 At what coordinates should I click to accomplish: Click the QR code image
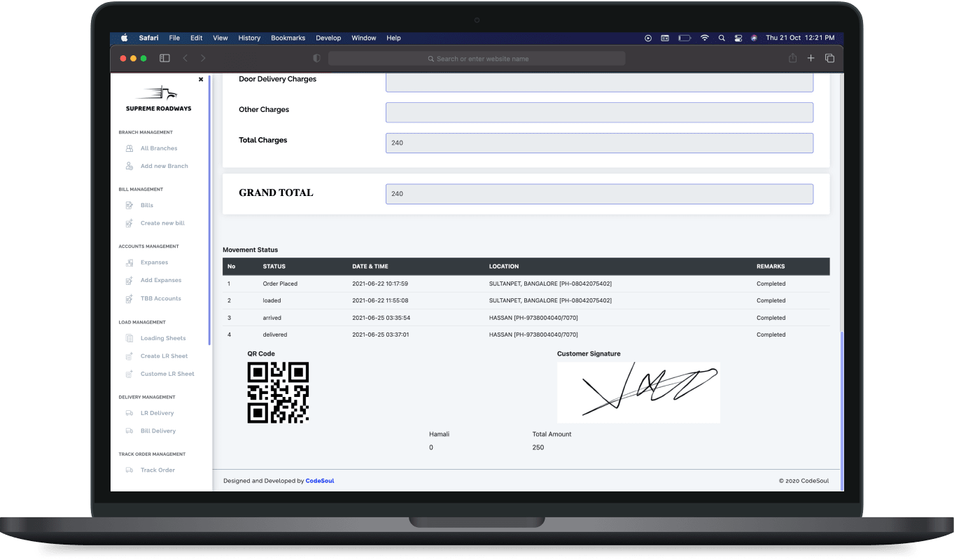click(278, 393)
